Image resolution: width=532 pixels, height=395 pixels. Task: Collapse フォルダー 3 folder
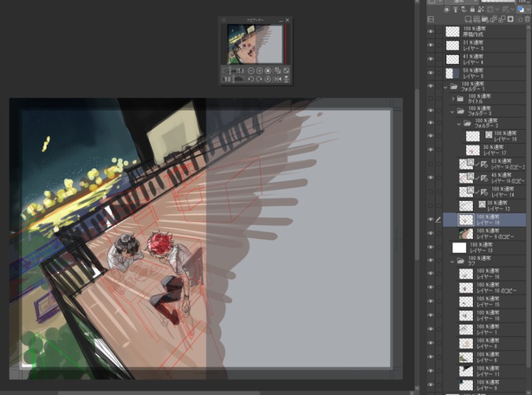click(x=452, y=111)
